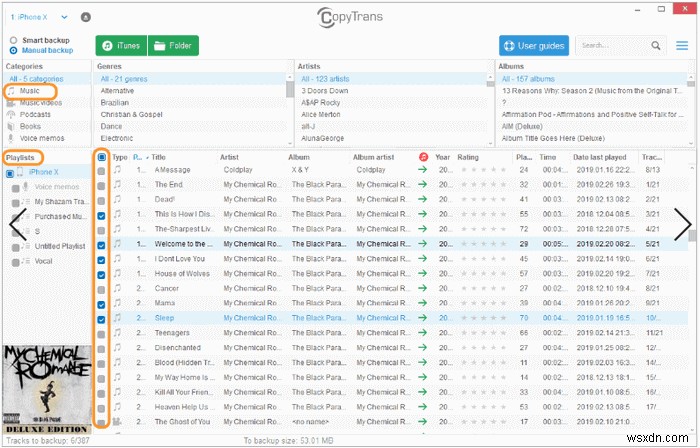
Task: Sort by the Date last played column
Action: click(x=599, y=157)
